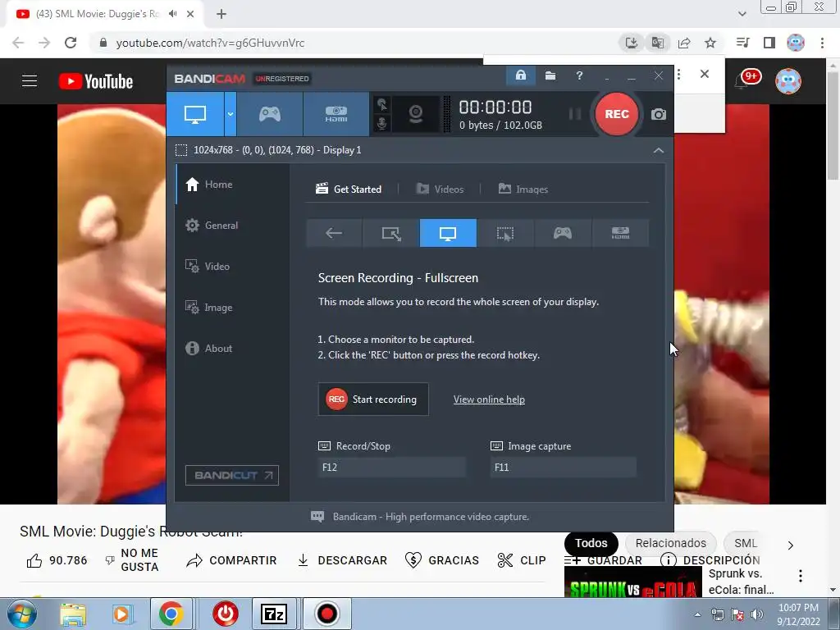840x630 pixels.
Task: Click COMPARTIR share button
Action: tap(231, 560)
